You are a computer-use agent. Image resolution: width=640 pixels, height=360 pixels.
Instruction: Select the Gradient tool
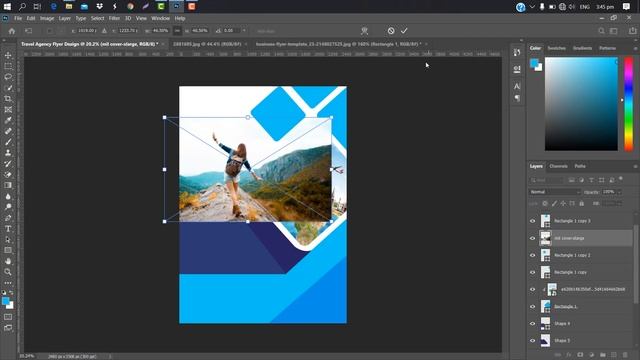[x=8, y=185]
